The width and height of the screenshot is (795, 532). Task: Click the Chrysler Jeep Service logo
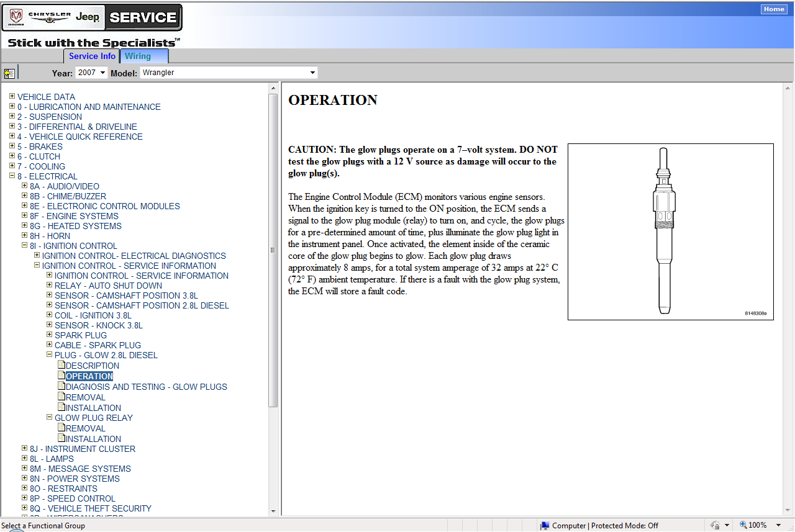(x=92, y=17)
